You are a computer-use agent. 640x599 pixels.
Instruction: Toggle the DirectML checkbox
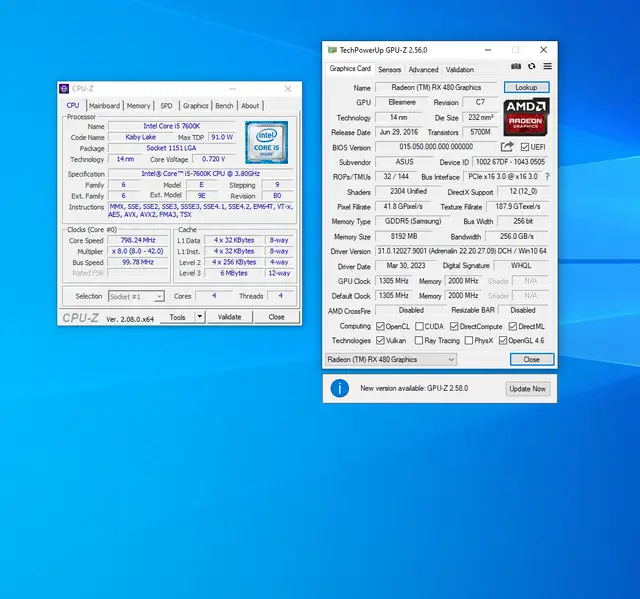[x=513, y=326]
